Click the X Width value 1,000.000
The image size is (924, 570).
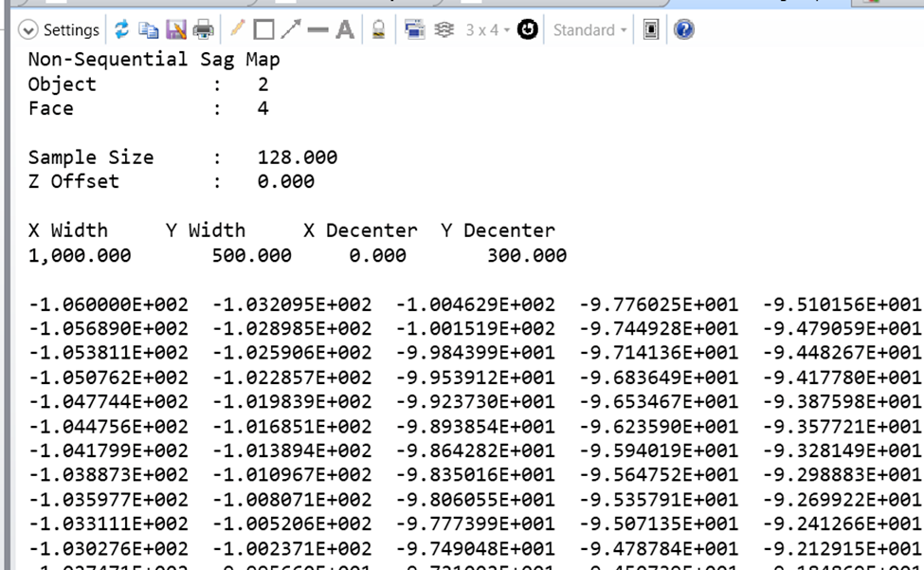tap(80, 255)
